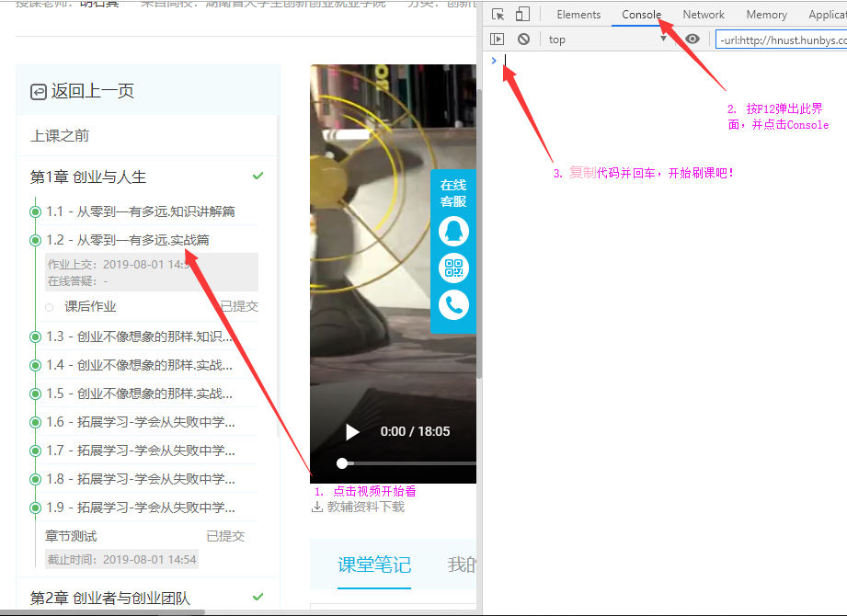Open lesson 1.7 拓展学习

pyautogui.click(x=141, y=451)
